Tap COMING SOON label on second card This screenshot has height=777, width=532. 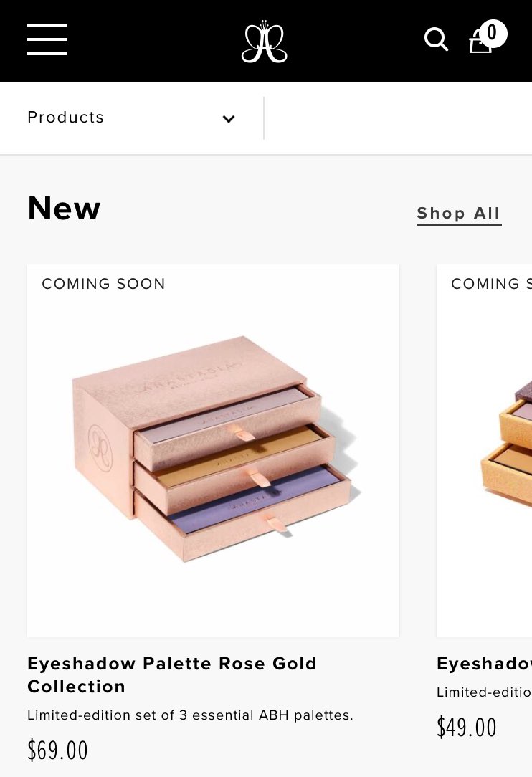click(x=491, y=284)
